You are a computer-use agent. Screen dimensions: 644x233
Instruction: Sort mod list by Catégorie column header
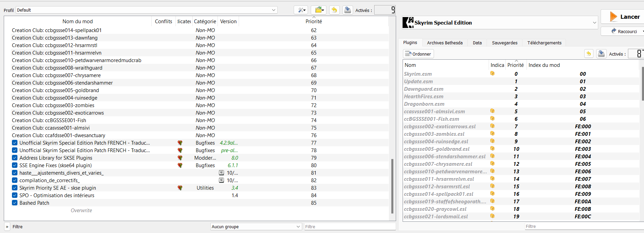(205, 21)
